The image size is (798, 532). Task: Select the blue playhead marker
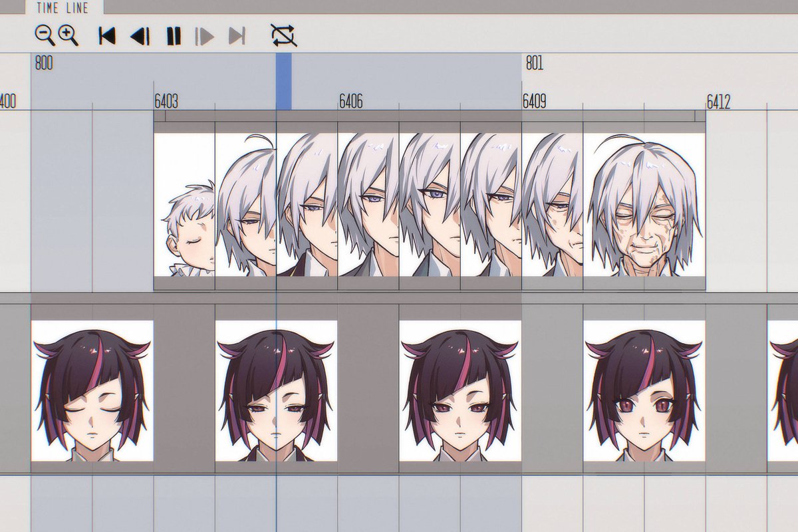click(x=284, y=81)
